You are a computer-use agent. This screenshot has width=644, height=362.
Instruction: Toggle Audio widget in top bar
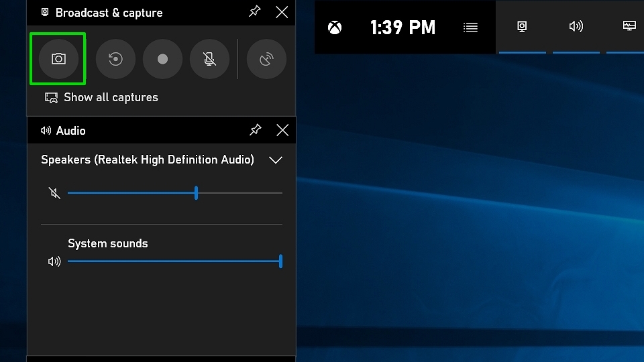pos(576,27)
